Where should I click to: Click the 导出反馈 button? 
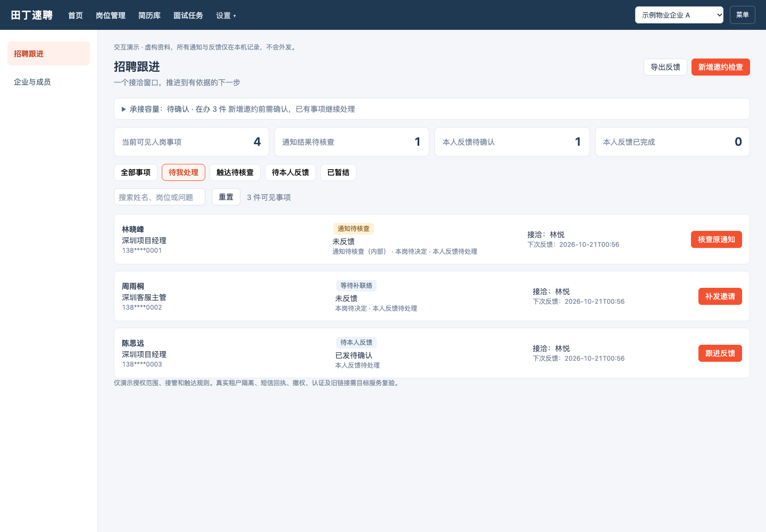pos(665,67)
